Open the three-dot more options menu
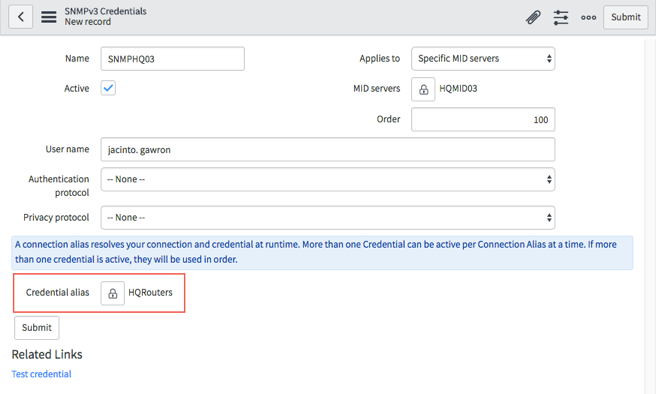The image size is (656, 394). click(588, 18)
